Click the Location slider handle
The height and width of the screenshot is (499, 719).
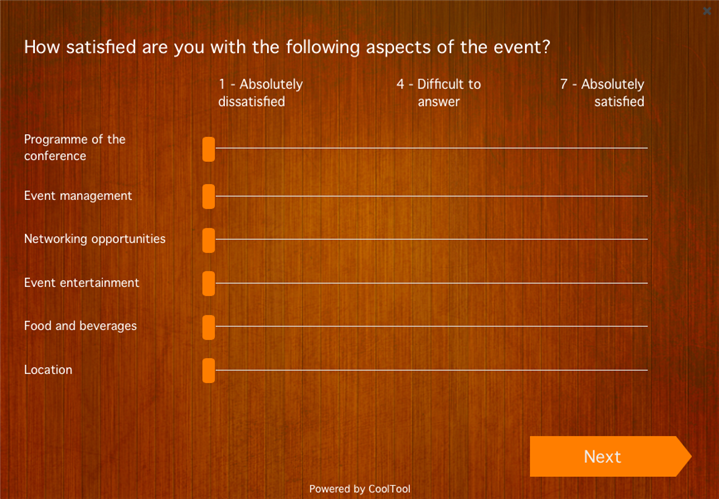(208, 370)
